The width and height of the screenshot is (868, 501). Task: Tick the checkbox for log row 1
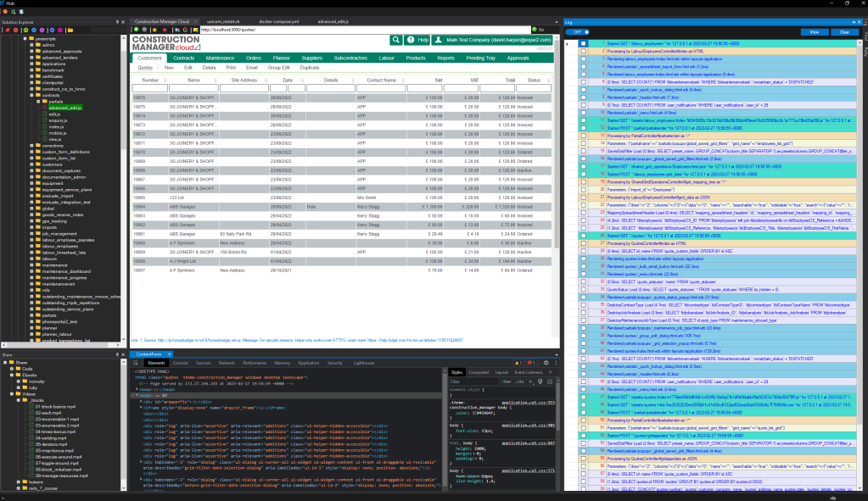pos(584,43)
